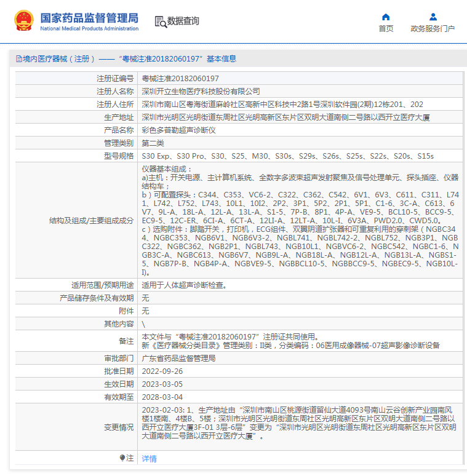
Task: Select registration number 粤械注准20182060197 value
Action: tap(180, 79)
